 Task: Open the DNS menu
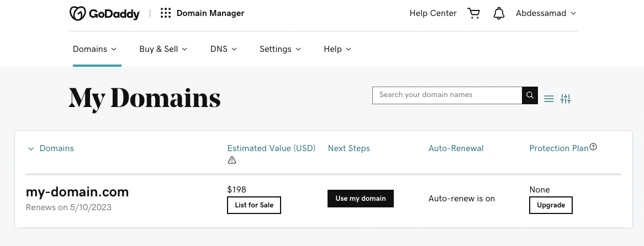223,49
